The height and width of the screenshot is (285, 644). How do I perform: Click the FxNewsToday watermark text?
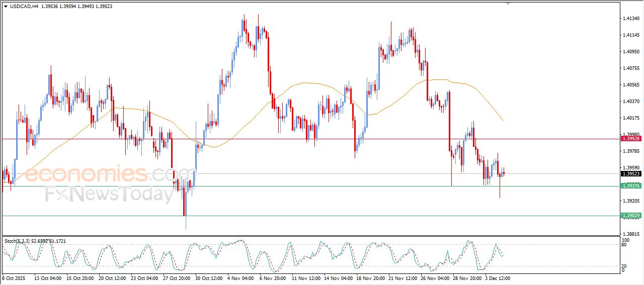coord(109,194)
